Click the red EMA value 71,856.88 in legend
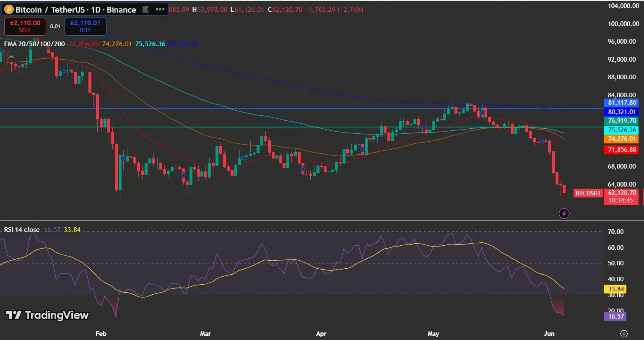The width and height of the screenshot is (644, 340). pyautogui.click(x=84, y=44)
